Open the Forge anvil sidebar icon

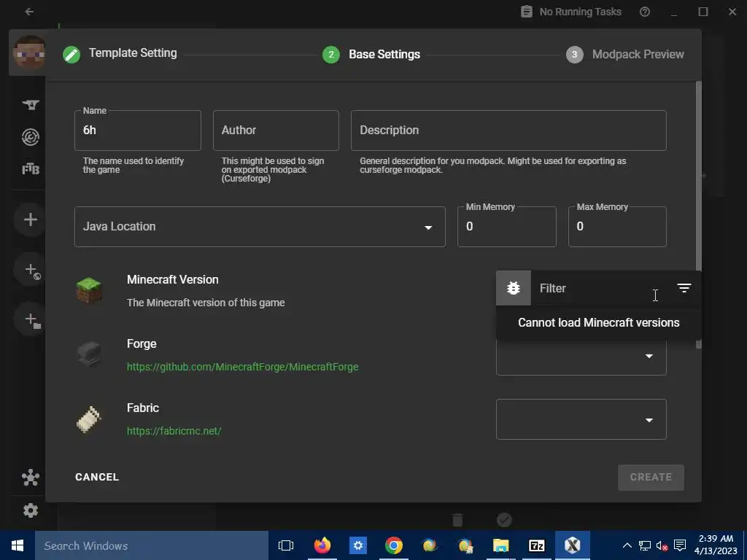coord(31,105)
